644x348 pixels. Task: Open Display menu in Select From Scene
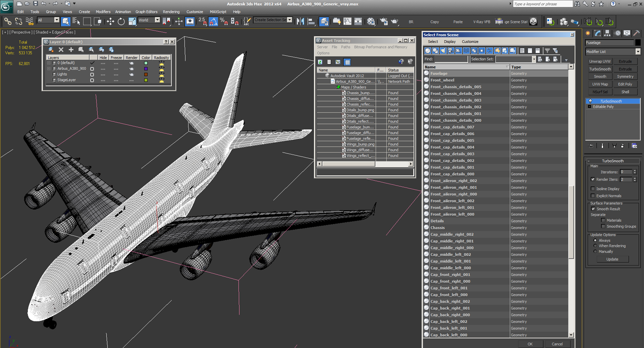[449, 42]
